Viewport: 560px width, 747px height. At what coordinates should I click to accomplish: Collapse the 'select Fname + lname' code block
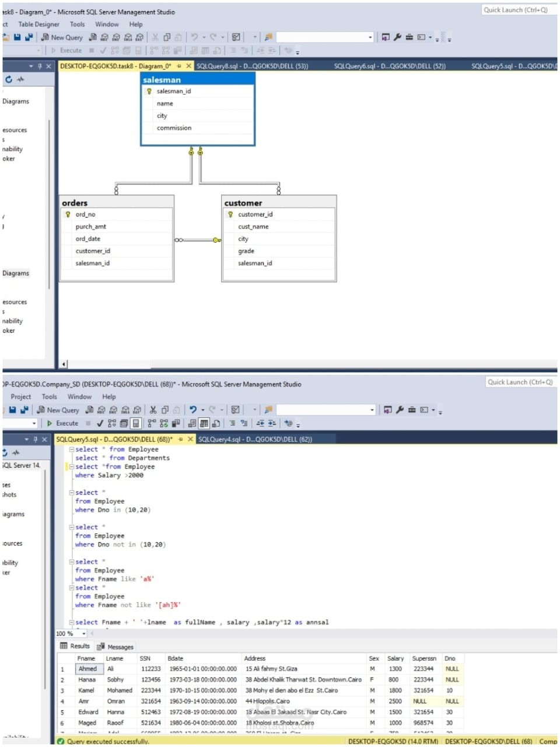71,623
